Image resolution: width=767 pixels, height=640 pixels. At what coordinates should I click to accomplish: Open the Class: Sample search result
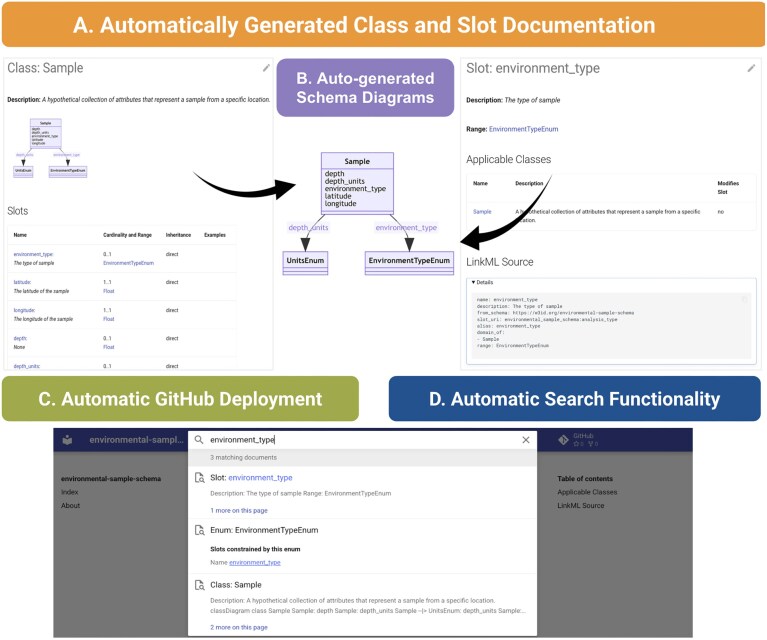pos(236,585)
